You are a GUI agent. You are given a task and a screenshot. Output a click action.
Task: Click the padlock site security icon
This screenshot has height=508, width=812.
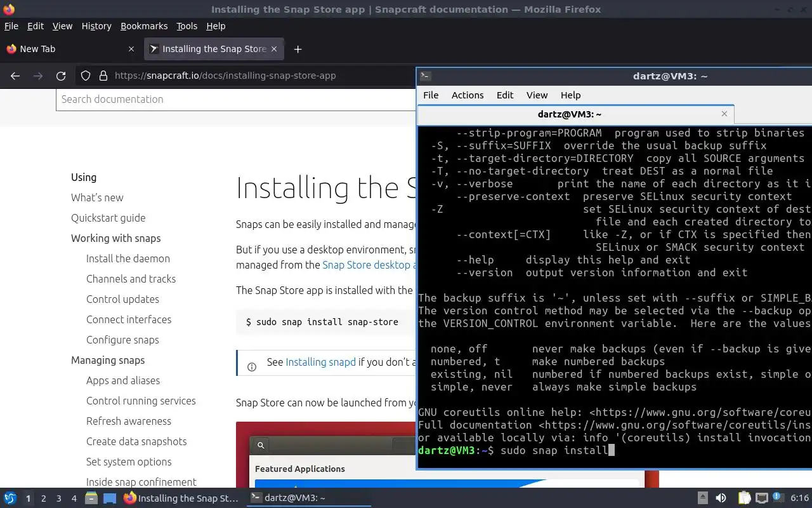[103, 76]
